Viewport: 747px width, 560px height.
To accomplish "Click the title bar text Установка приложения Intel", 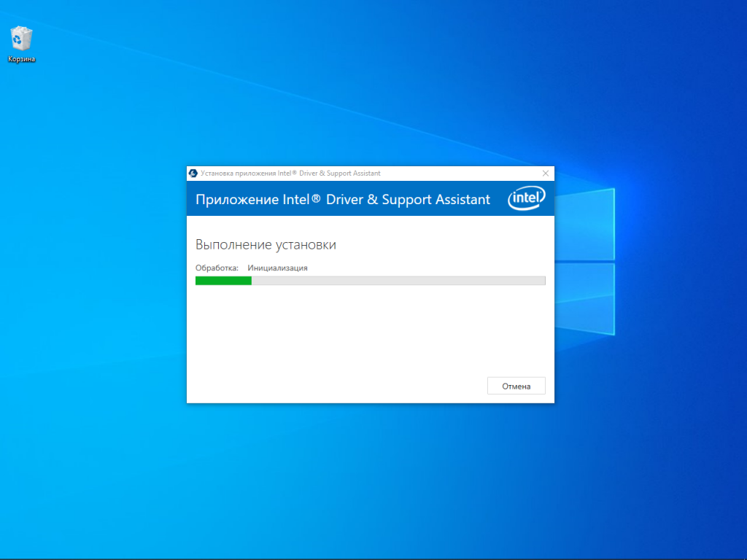I will 290,174.
